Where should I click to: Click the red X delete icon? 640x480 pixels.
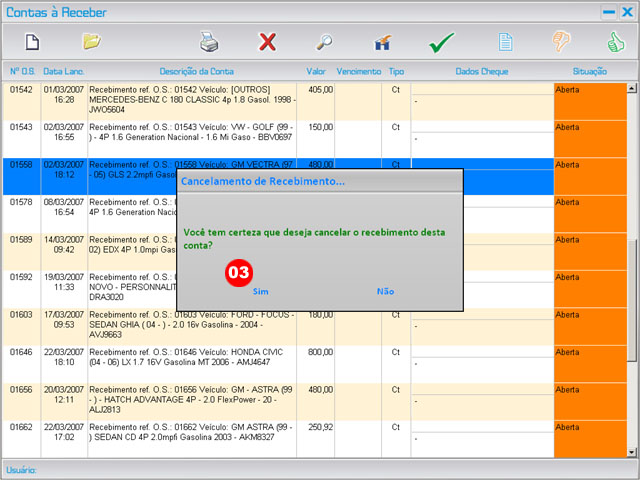point(267,42)
